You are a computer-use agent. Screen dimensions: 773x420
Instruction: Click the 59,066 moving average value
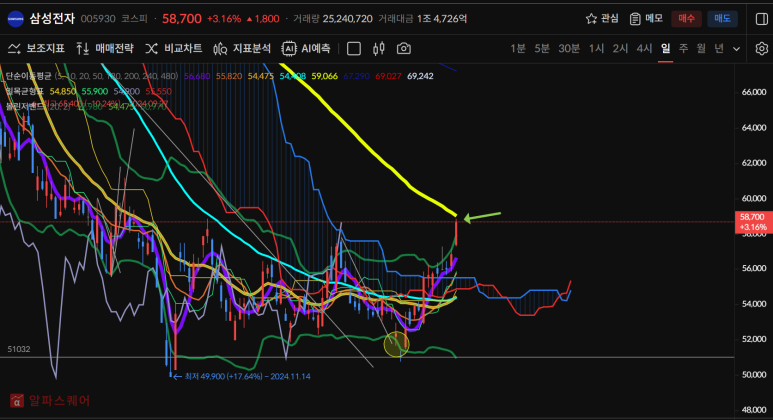click(324, 76)
